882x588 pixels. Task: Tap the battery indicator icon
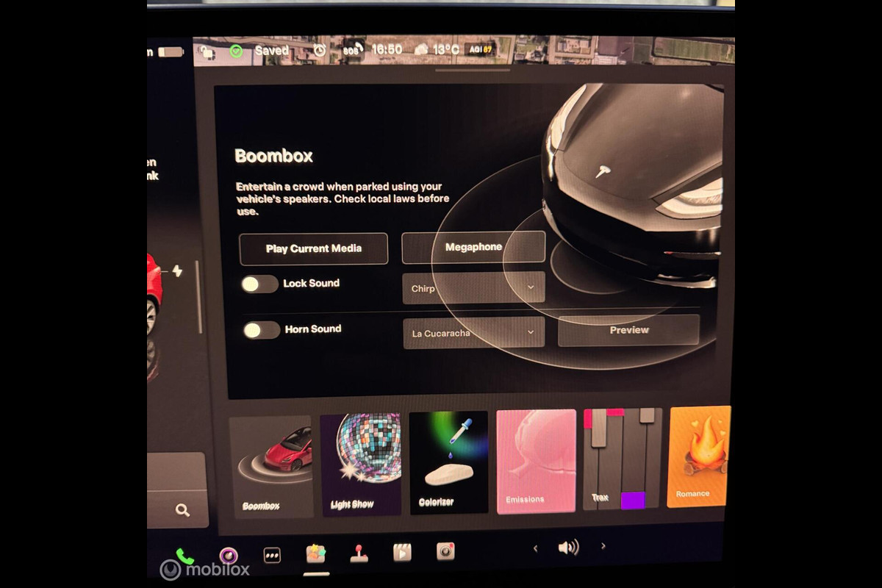click(x=171, y=52)
